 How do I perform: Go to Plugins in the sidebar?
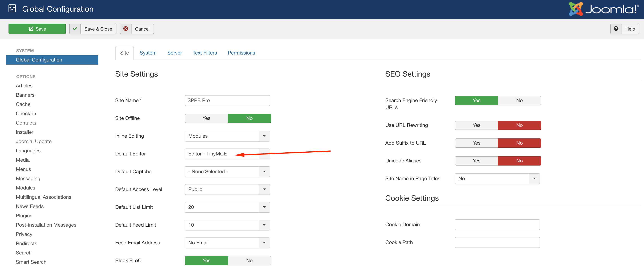[x=24, y=215]
